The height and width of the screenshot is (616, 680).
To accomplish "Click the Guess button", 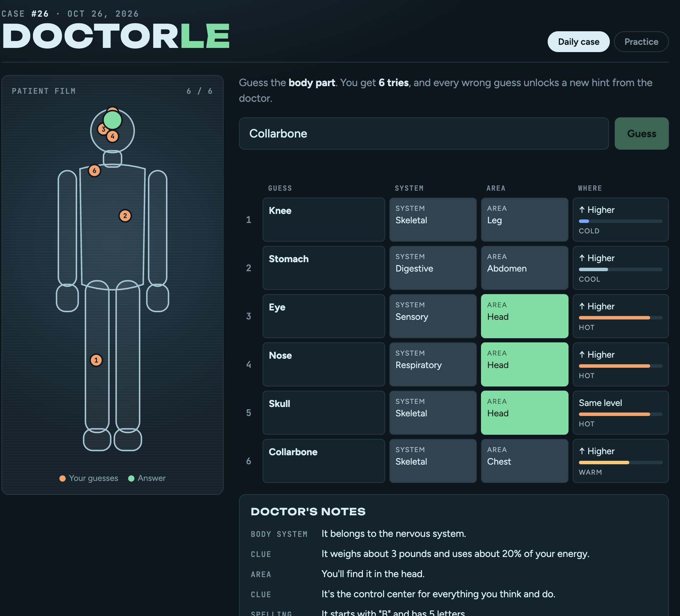I will click(x=641, y=133).
